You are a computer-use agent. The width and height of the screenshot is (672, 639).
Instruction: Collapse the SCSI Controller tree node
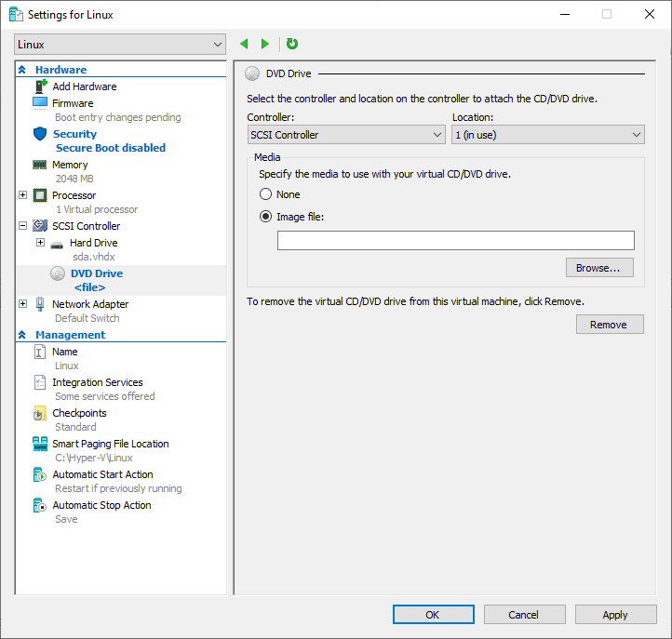tap(23, 226)
